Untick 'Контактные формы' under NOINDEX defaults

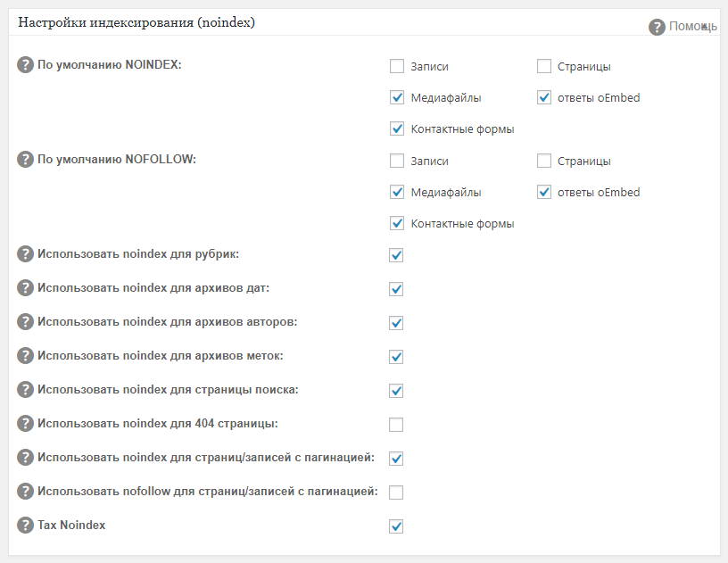point(397,129)
